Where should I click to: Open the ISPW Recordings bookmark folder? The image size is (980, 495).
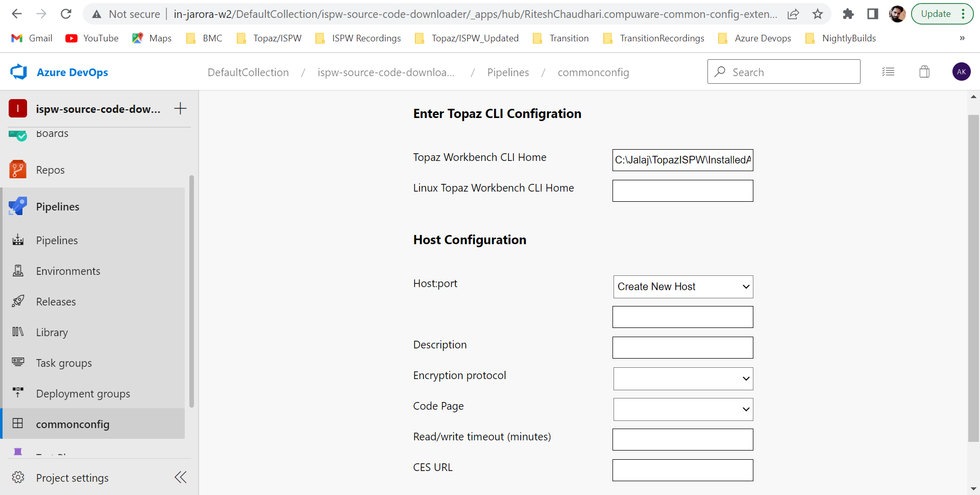click(358, 38)
